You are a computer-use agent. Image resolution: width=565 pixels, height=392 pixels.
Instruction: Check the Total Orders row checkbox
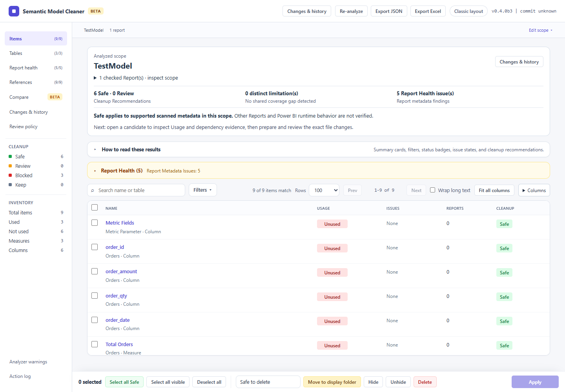pyautogui.click(x=95, y=344)
